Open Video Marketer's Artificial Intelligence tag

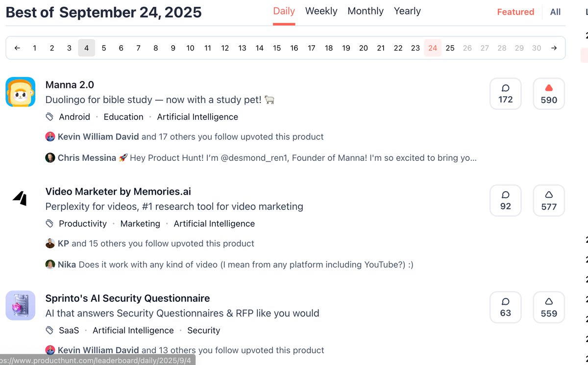pyautogui.click(x=214, y=224)
